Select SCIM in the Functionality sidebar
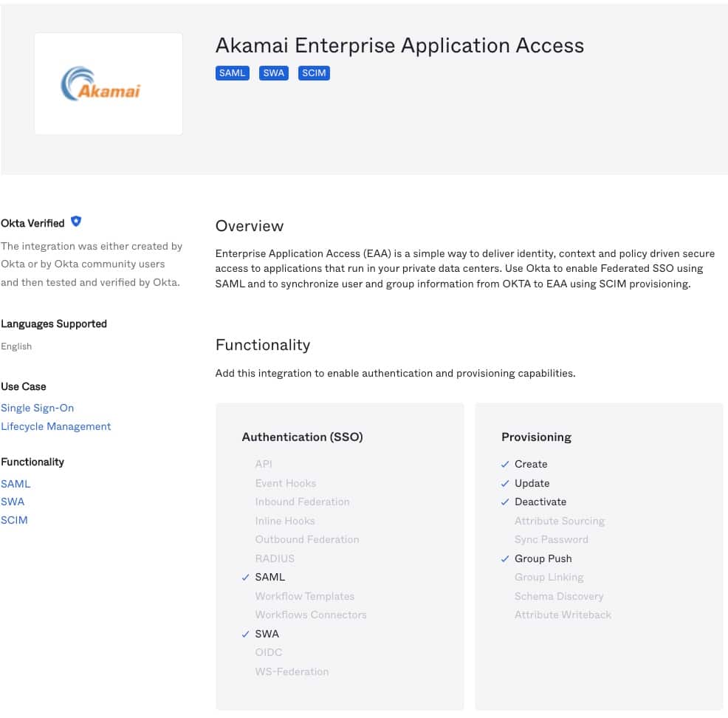 pyautogui.click(x=14, y=520)
